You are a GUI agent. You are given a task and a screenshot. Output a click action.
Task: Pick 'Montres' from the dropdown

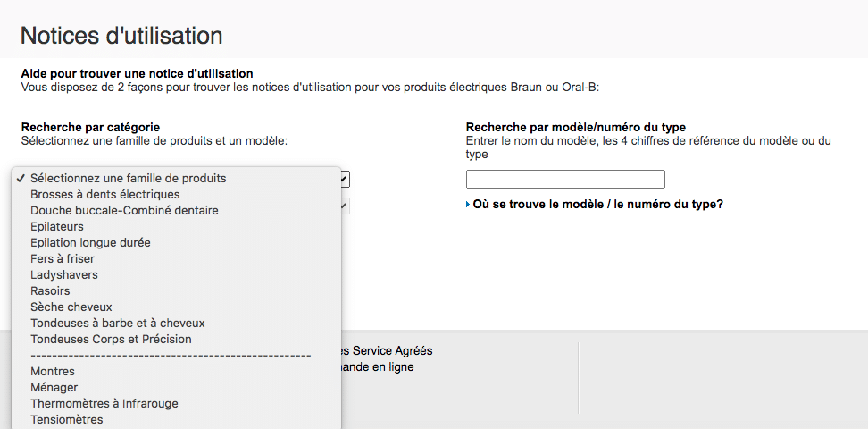[x=53, y=371]
